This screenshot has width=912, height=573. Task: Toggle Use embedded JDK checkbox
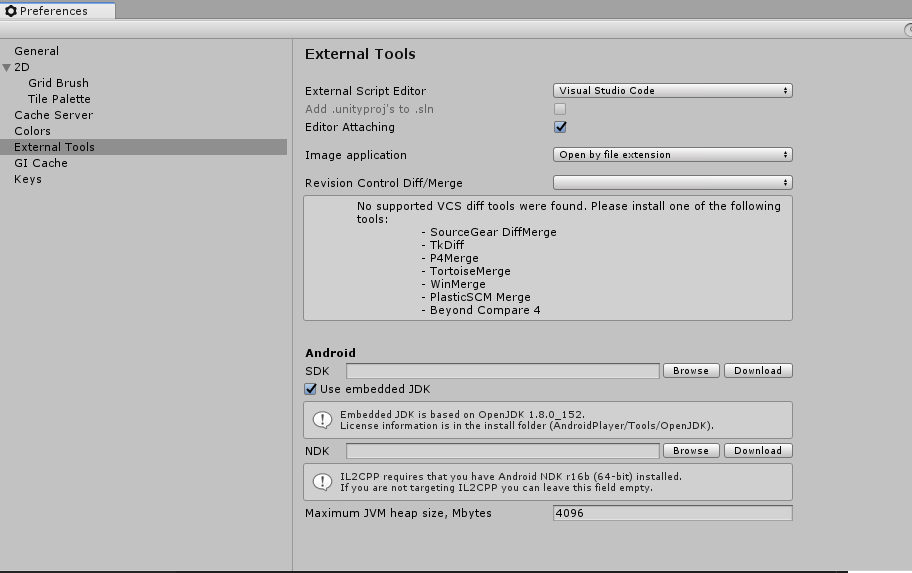311,389
